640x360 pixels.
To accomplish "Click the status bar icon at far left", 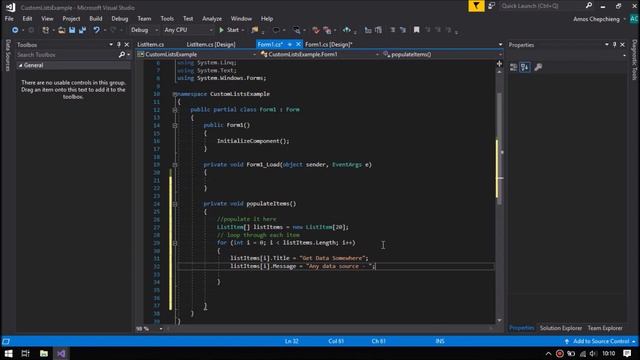I will click(x=6, y=341).
